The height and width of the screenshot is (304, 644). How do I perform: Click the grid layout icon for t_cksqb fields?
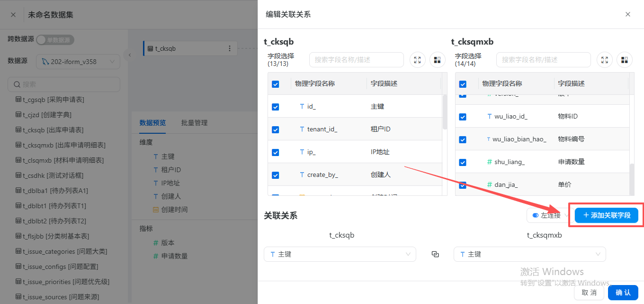[437, 60]
